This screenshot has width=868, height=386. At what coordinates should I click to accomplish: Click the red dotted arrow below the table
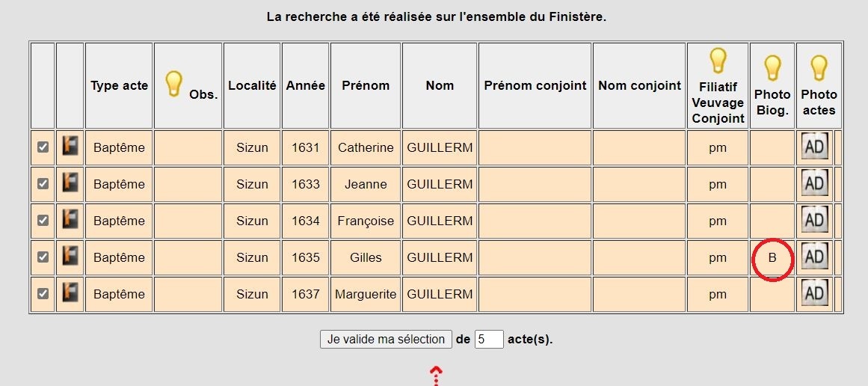[x=437, y=375]
